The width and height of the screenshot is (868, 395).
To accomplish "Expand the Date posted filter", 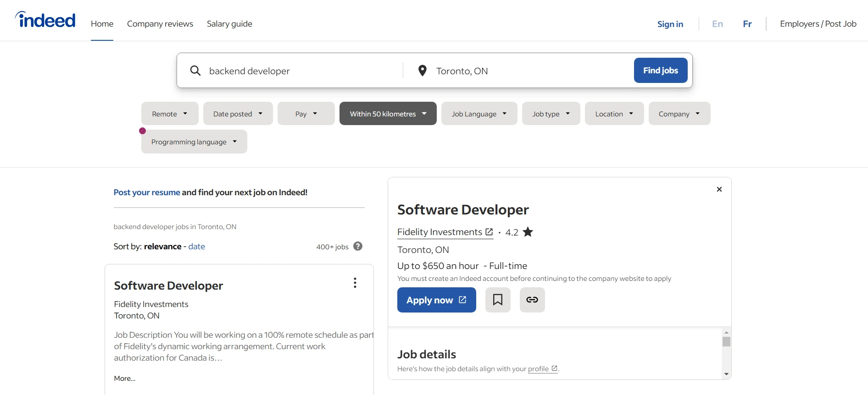I will (238, 114).
